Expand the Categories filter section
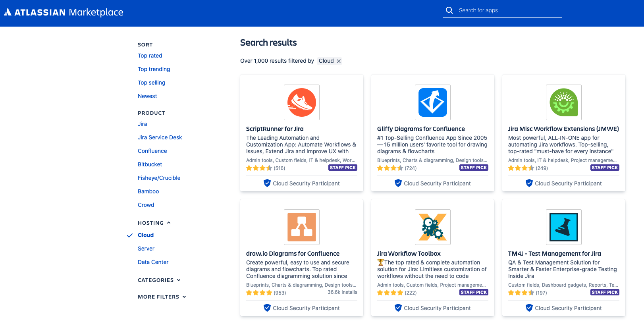644x322 pixels. point(159,280)
